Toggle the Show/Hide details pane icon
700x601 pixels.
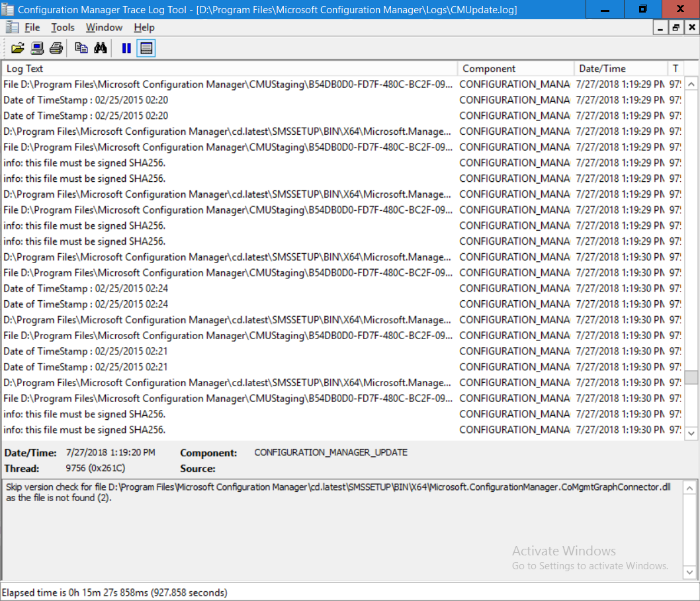[146, 48]
